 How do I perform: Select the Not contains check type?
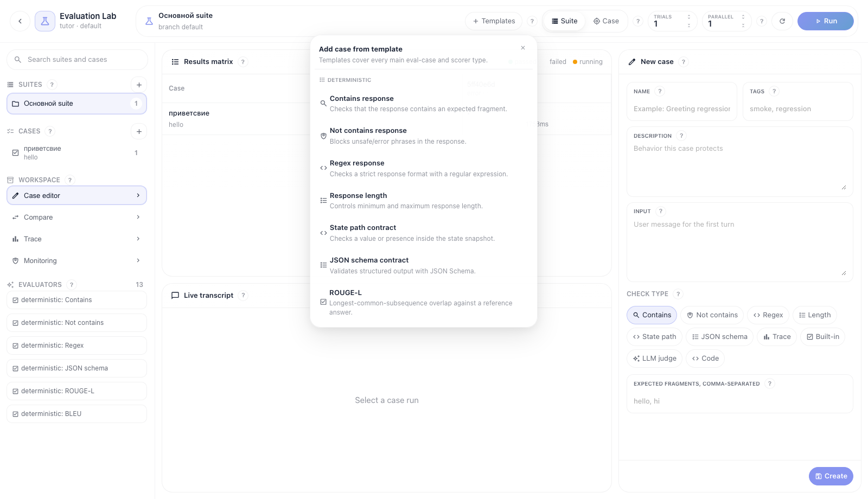point(712,315)
